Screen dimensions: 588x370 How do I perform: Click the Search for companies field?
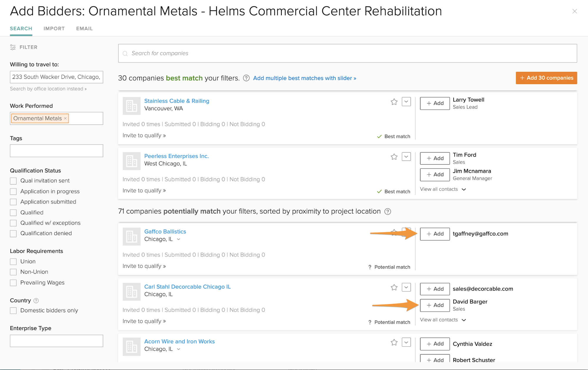pos(347,53)
